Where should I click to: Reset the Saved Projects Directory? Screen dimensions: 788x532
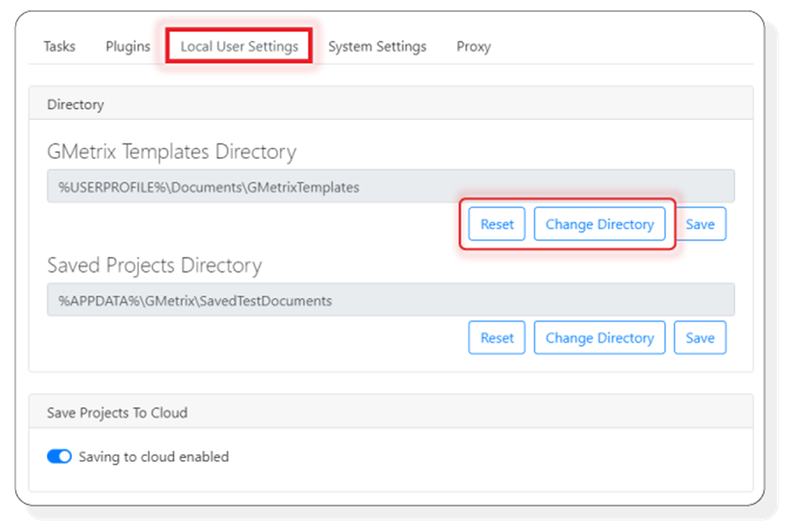click(x=496, y=338)
